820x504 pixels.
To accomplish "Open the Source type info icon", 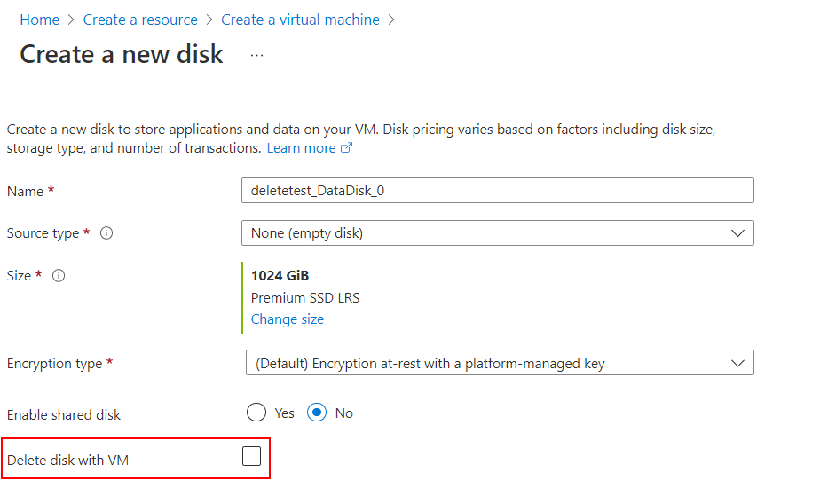I will (106, 233).
